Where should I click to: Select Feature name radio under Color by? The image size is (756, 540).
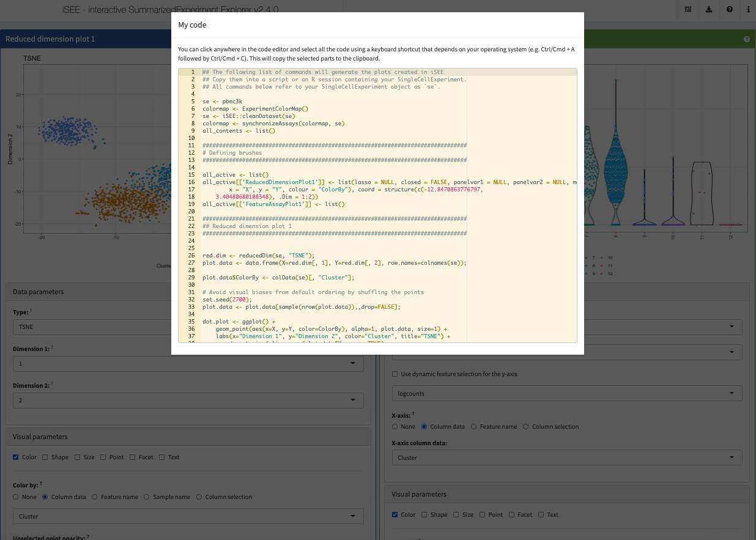tap(95, 497)
